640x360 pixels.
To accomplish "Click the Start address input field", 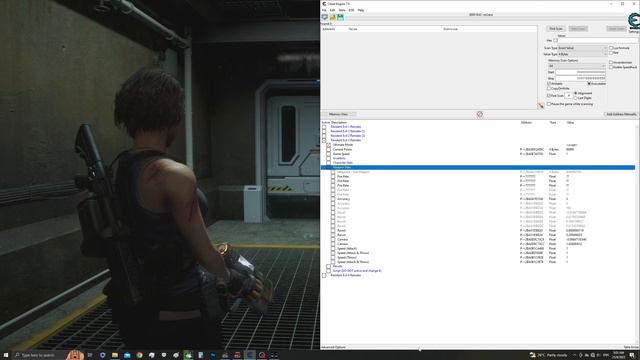I will [580, 72].
